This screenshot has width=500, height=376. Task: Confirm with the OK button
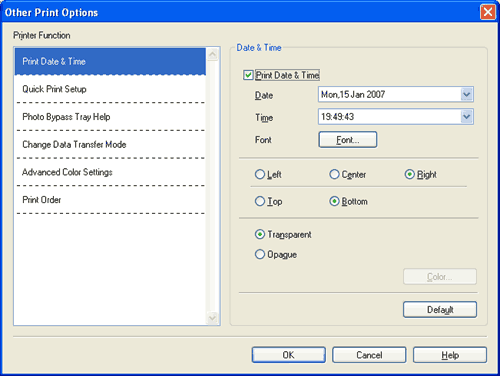pos(289,355)
